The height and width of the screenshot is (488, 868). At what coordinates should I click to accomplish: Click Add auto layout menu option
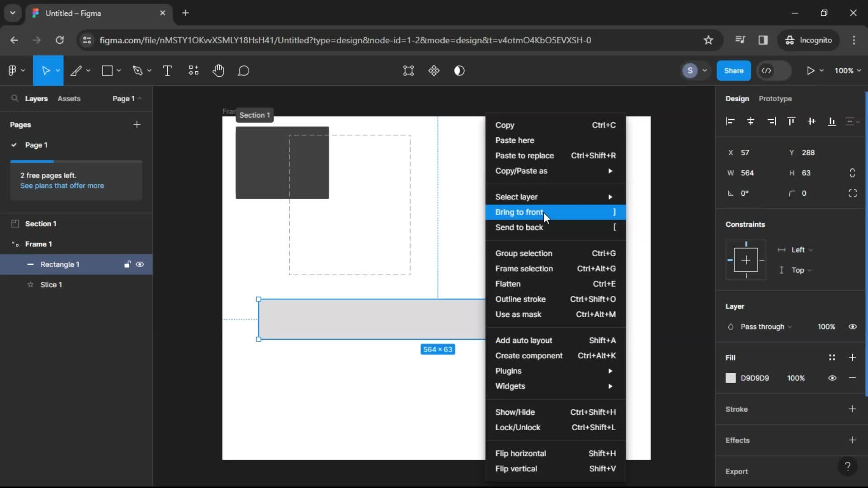pyautogui.click(x=524, y=340)
